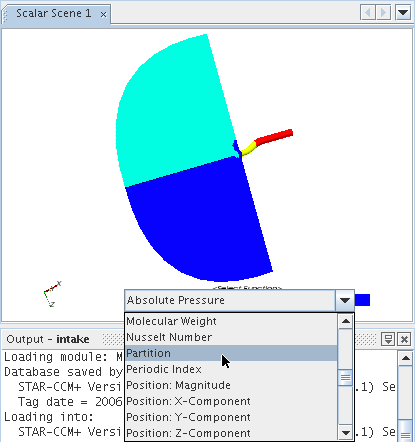Image resolution: width=415 pixels, height=442 pixels.
Task: Minimize the Output window panel icon
Action: [x=388, y=339]
